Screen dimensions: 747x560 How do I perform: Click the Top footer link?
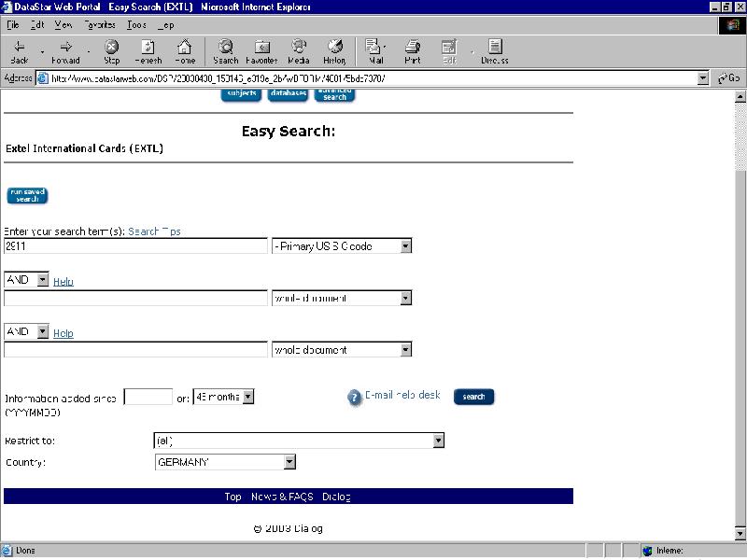(233, 497)
